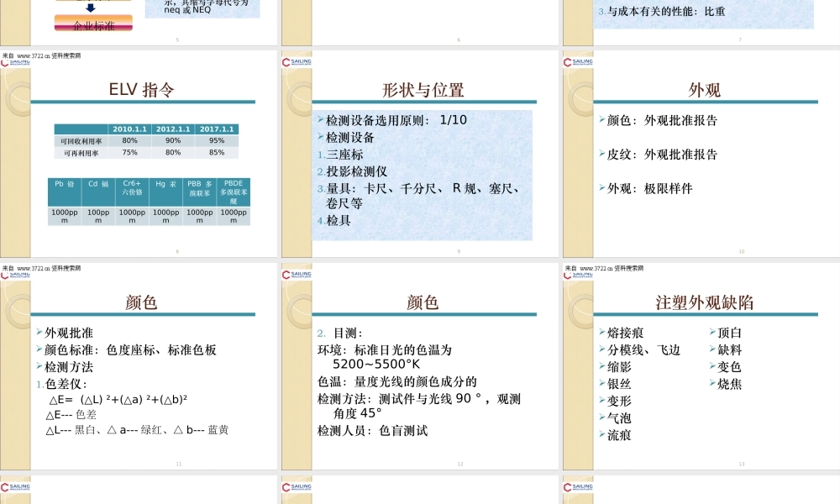Click the 银丝 bullet

pos(615,385)
